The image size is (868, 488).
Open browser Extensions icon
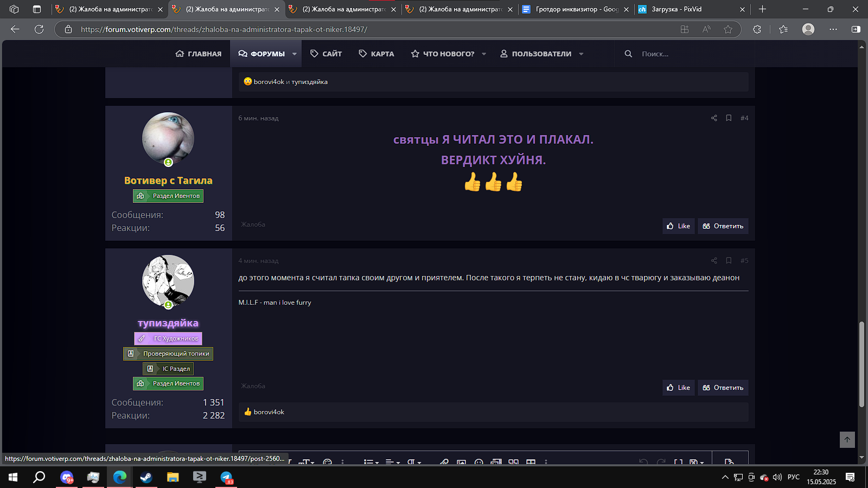coord(757,29)
